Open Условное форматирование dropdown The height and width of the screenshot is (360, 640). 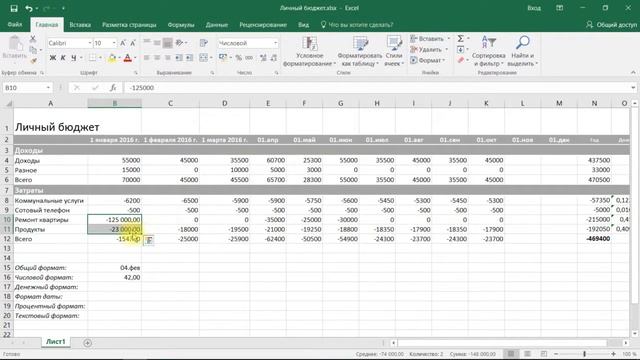(309, 51)
